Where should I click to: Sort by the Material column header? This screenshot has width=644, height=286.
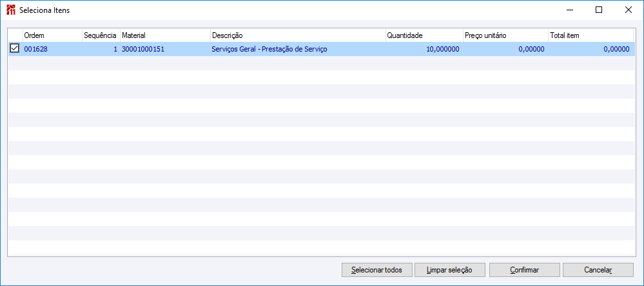164,35
